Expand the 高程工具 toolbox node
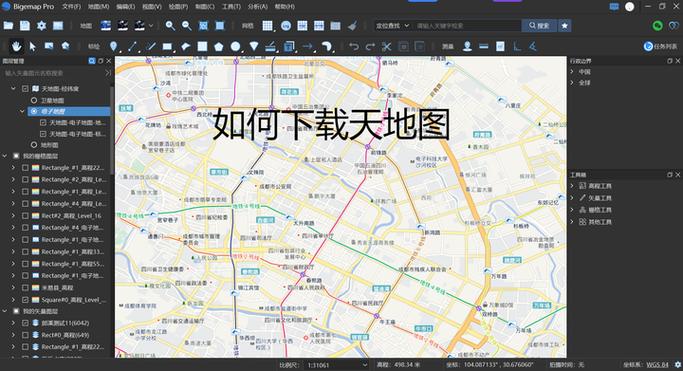The image size is (683, 371). click(x=572, y=186)
